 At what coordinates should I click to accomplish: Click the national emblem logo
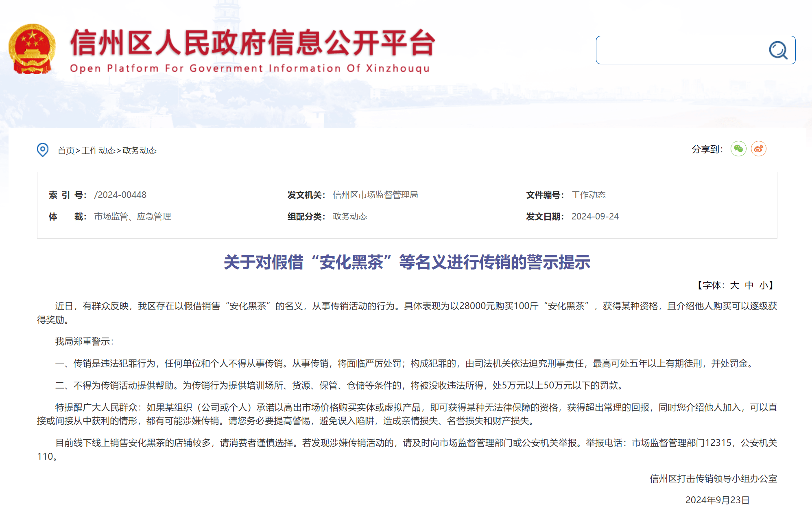[x=32, y=49]
